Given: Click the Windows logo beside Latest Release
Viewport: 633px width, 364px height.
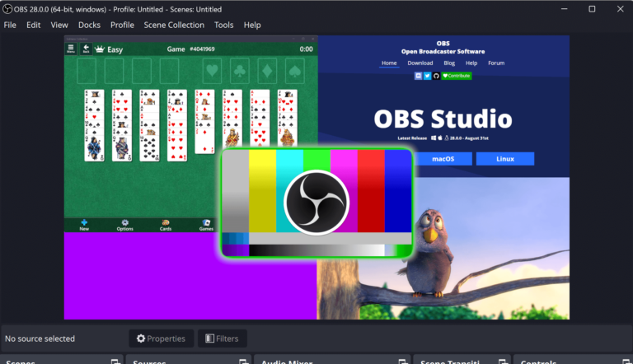Looking at the screenshot, I should [x=434, y=138].
